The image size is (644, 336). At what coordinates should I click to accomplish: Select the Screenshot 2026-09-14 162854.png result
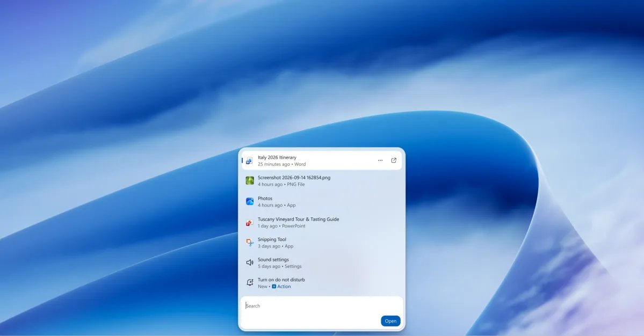(322, 181)
